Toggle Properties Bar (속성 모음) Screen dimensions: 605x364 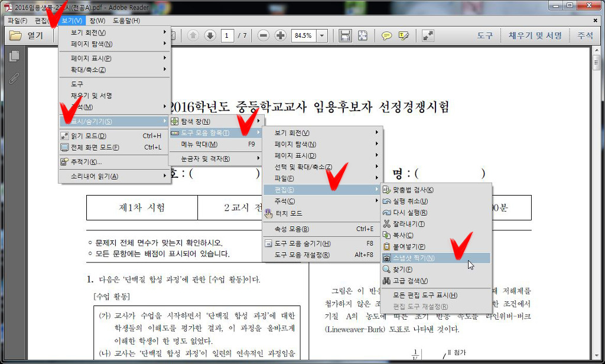click(x=322, y=229)
